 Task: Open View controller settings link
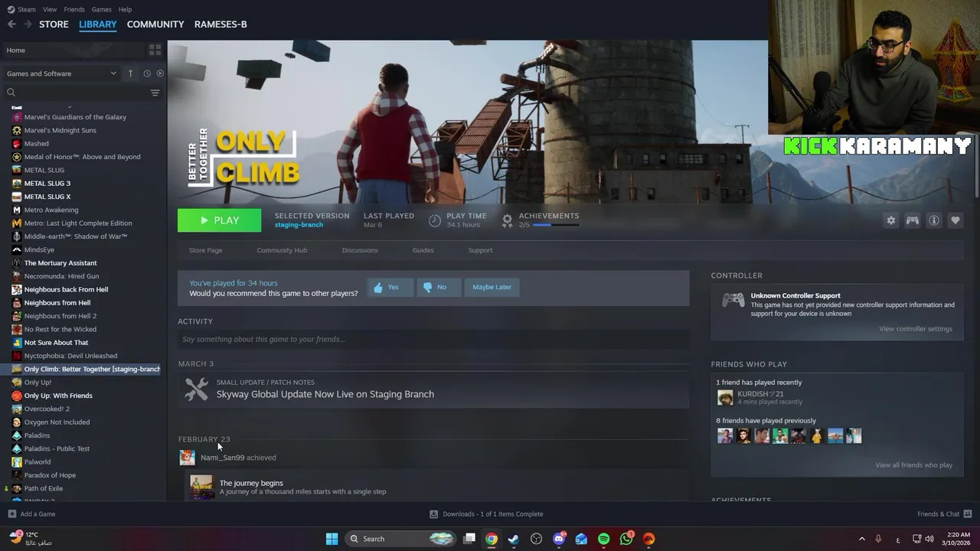pyautogui.click(x=916, y=329)
